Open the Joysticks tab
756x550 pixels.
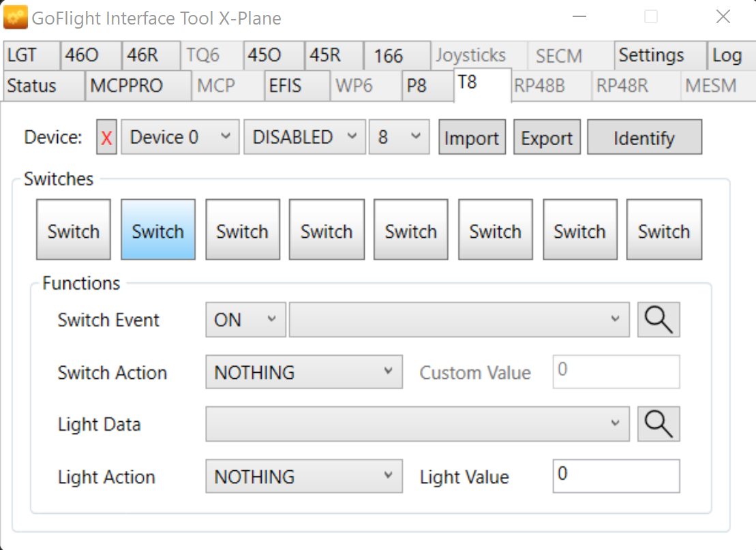(479, 55)
